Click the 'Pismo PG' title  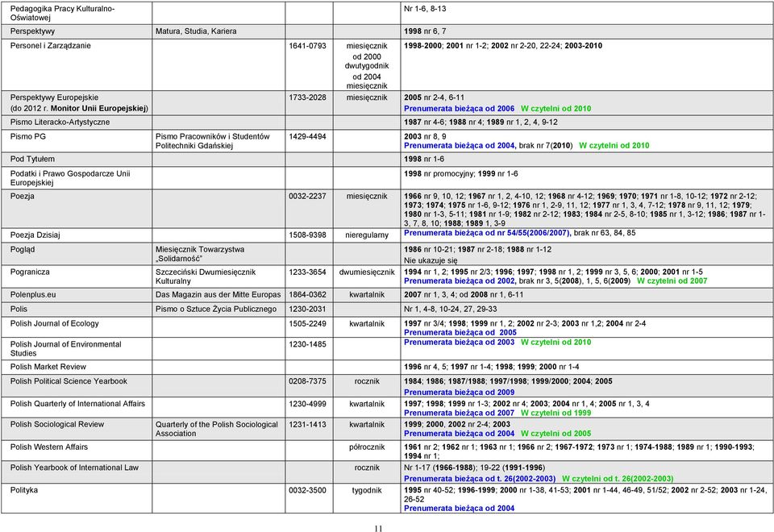pyautogui.click(x=27, y=137)
